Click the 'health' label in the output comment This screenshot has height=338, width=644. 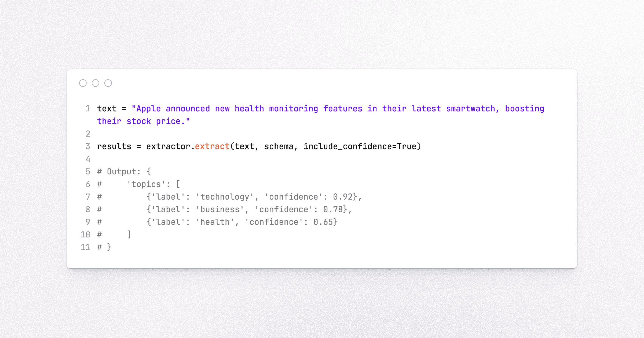[215, 222]
